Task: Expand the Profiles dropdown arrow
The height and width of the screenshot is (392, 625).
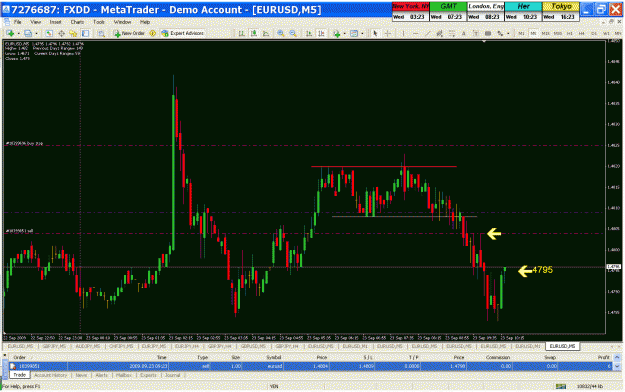Action: coord(36,33)
